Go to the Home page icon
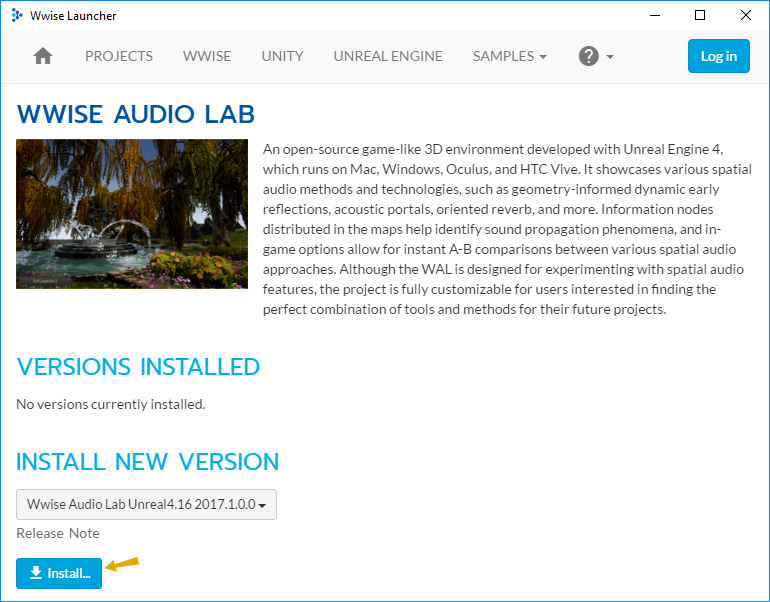This screenshot has width=770, height=602. (x=42, y=56)
